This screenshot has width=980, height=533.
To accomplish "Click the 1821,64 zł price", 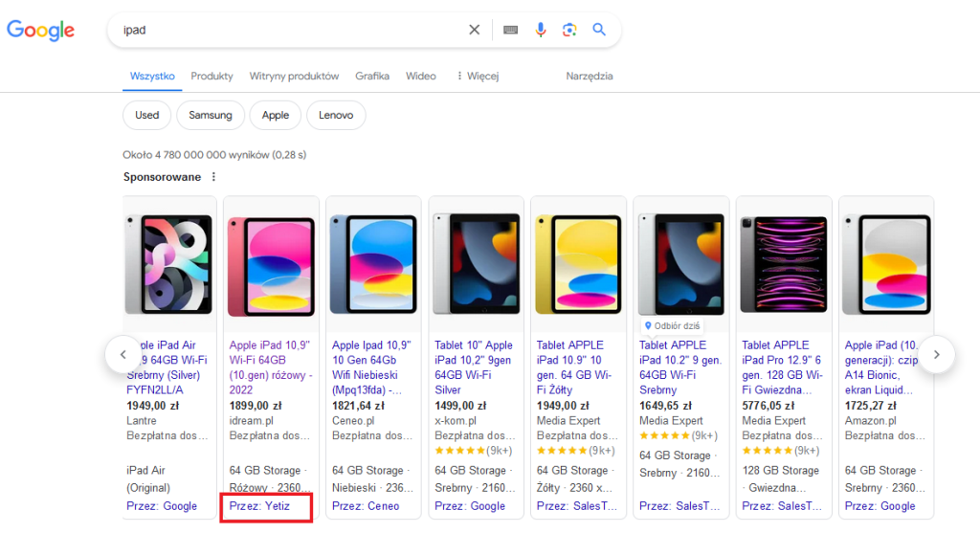I will coord(358,406).
